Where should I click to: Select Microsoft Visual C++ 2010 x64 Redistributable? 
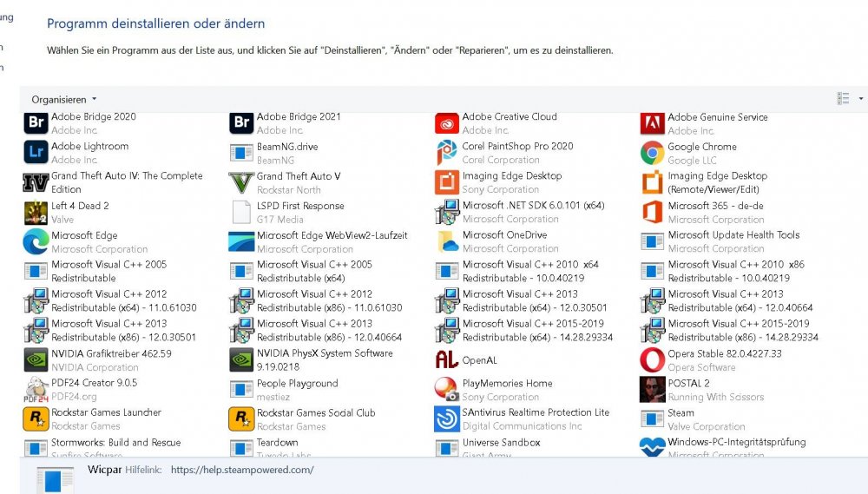point(516,272)
